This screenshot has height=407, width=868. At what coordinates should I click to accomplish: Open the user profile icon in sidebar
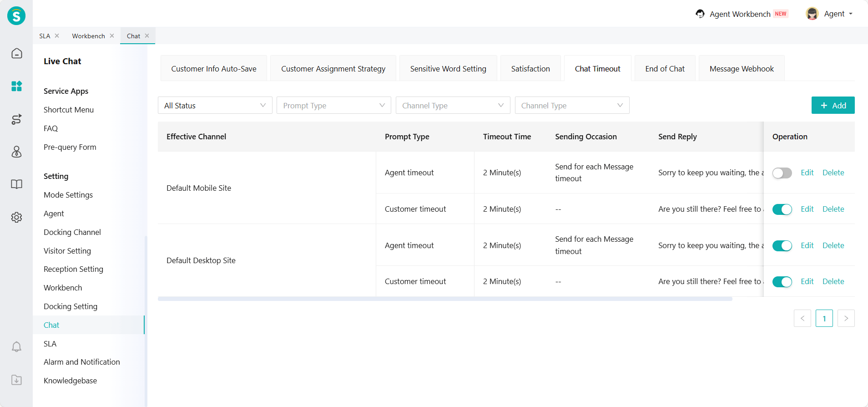[17, 152]
